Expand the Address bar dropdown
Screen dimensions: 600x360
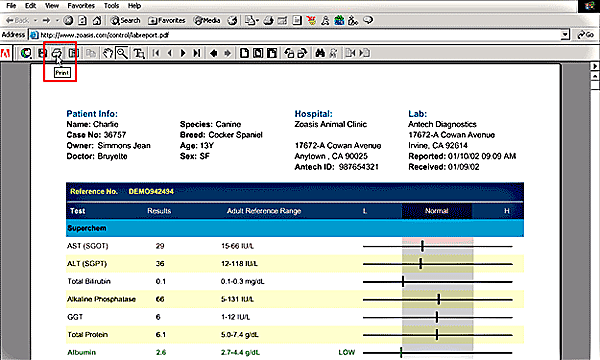[x=565, y=35]
